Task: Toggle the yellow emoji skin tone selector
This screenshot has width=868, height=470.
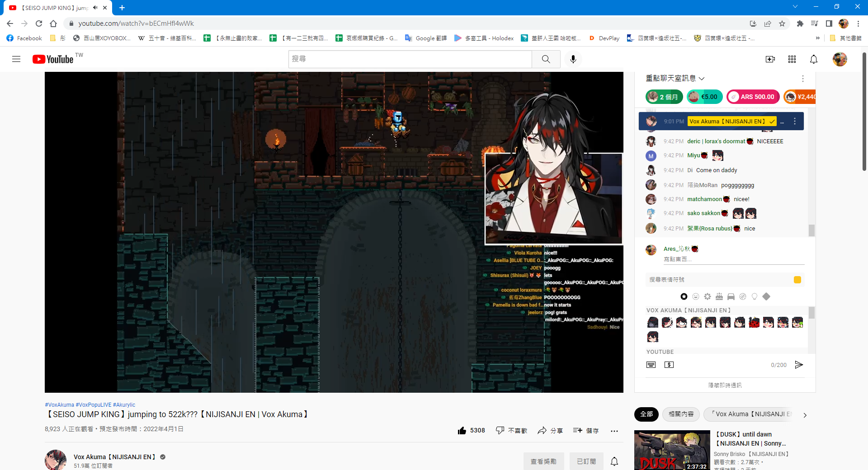Action: [x=797, y=280]
